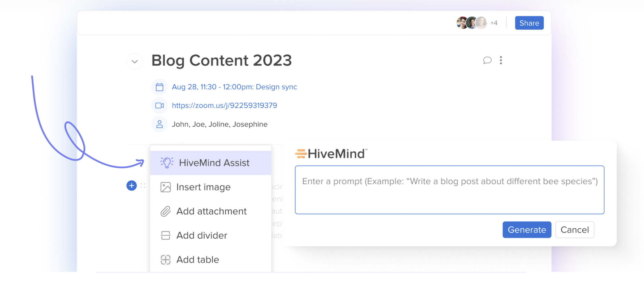Click the Blog Content 2023 title

pyautogui.click(x=221, y=60)
